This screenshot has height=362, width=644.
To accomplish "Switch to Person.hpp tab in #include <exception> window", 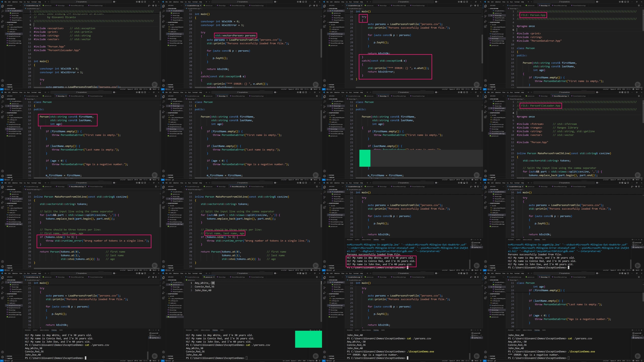I will coord(61,5).
